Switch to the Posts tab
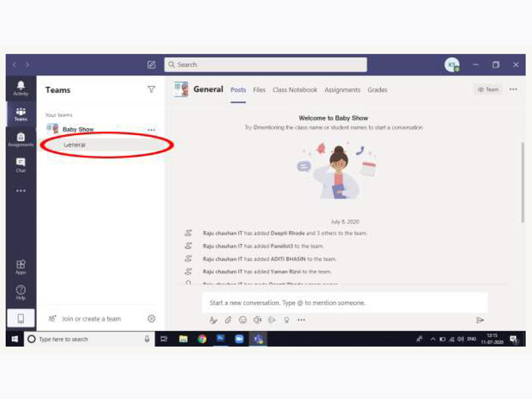Image resolution: width=532 pixels, height=399 pixels. pyautogui.click(x=238, y=90)
